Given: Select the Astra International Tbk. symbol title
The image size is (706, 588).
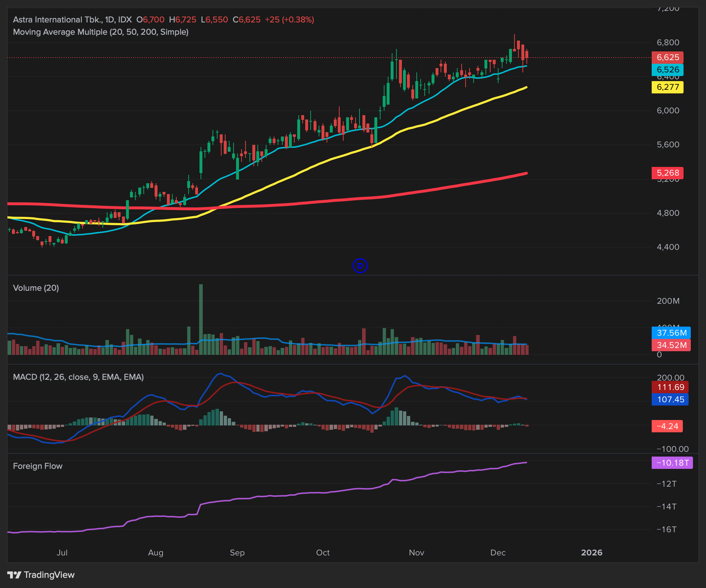Looking at the screenshot, I should tap(58, 20).
